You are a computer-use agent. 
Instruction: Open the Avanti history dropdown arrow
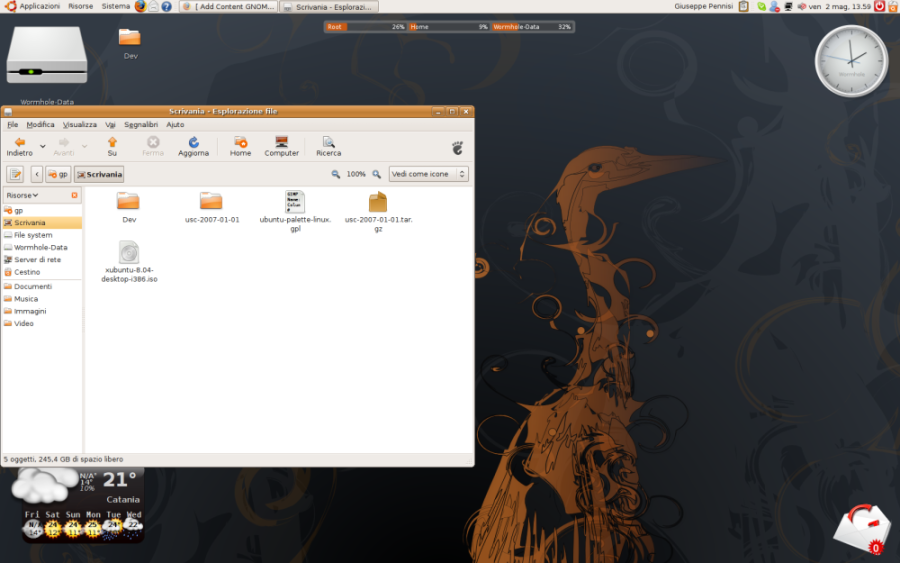[x=84, y=146]
